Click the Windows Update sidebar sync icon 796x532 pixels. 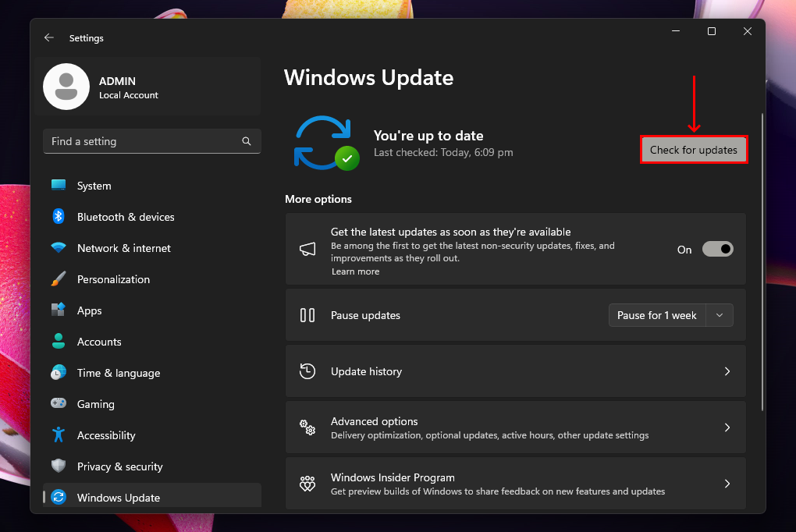pos(59,497)
